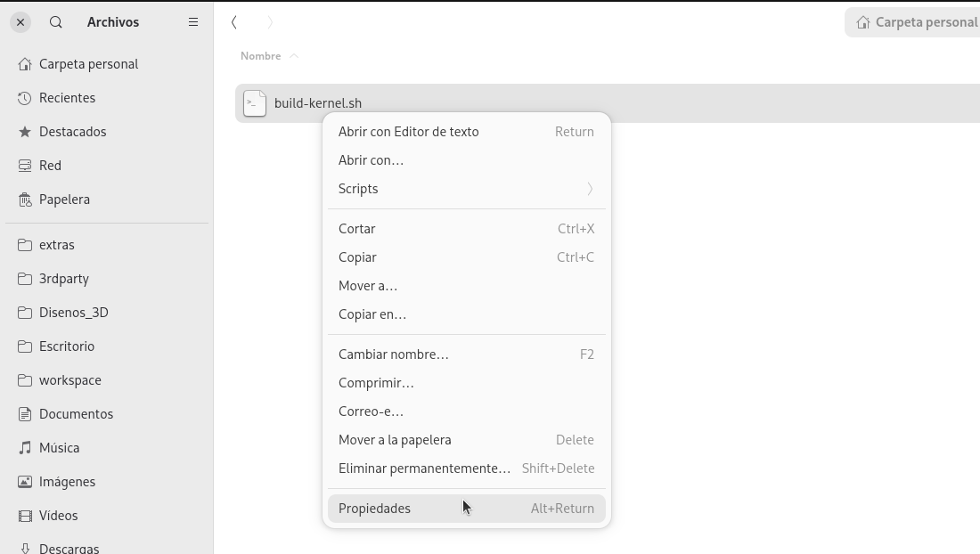
Task: Toggle the Nombre column sort arrow
Action: click(294, 56)
